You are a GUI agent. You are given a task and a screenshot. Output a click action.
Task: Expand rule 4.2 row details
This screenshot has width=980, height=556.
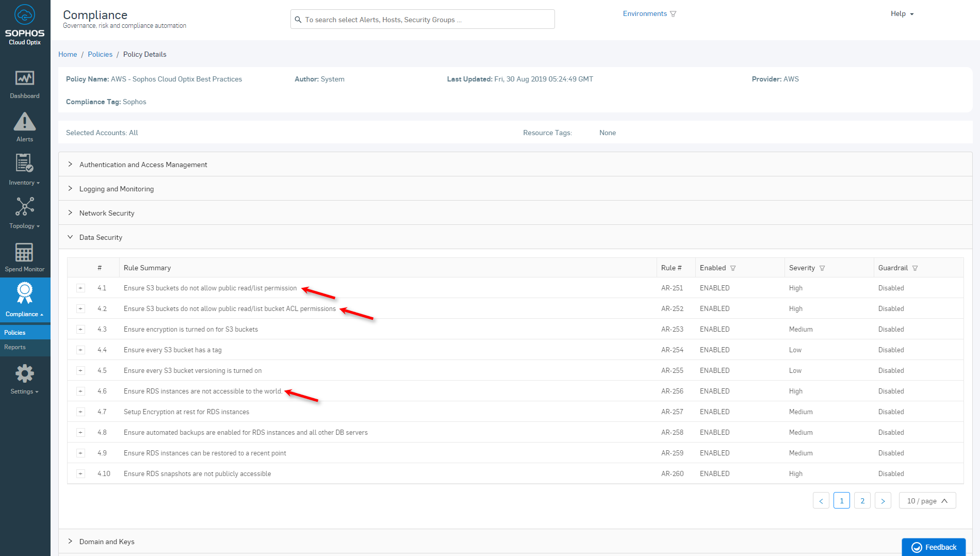click(x=80, y=309)
